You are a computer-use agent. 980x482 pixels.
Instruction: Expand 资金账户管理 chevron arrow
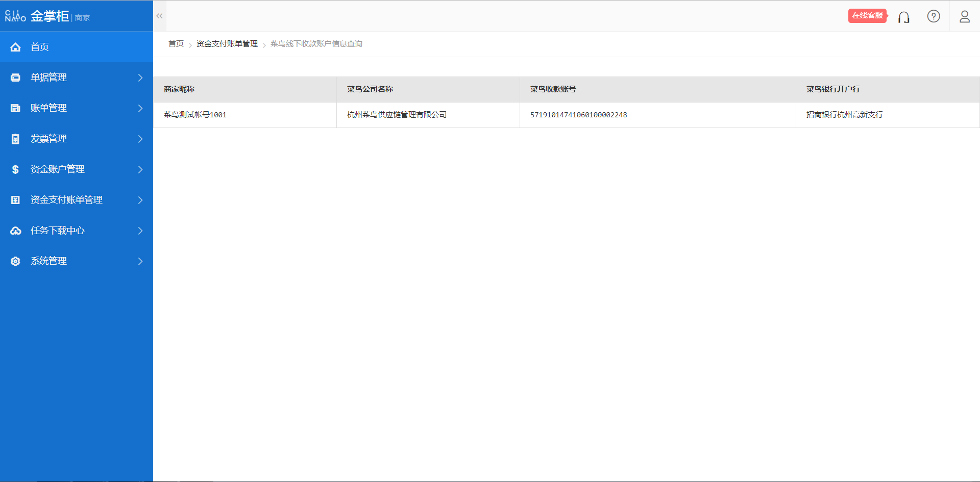(x=140, y=169)
